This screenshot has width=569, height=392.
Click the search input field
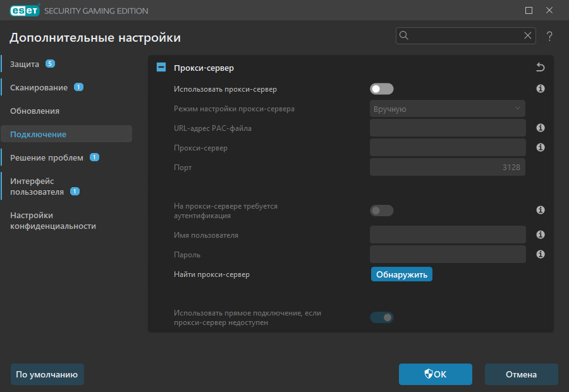[x=465, y=35]
